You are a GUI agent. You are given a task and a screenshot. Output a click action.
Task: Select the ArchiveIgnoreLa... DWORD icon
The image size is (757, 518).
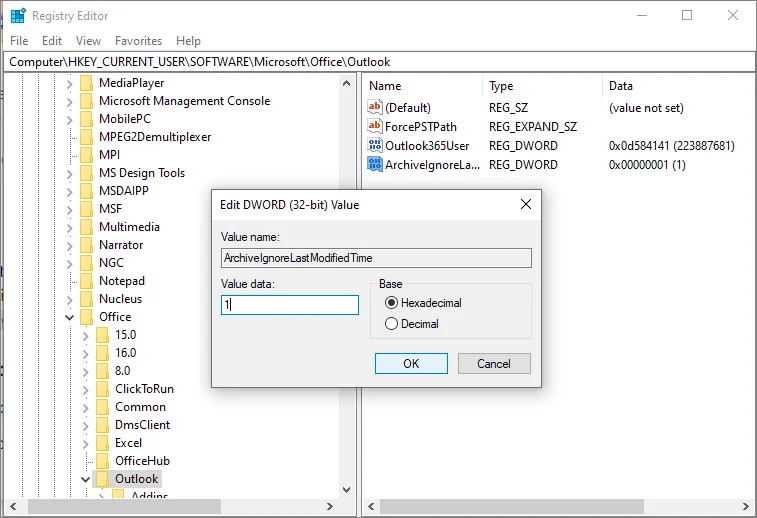pos(375,165)
